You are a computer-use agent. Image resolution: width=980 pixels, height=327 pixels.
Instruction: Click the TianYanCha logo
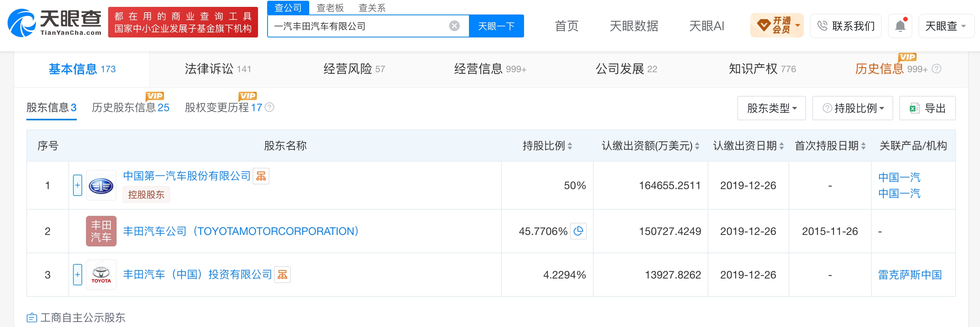click(x=55, y=23)
